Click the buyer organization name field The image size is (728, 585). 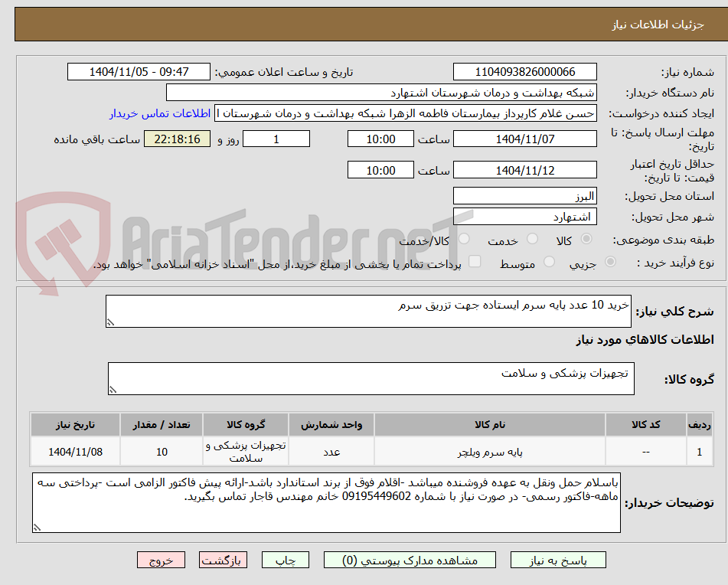coord(381,93)
